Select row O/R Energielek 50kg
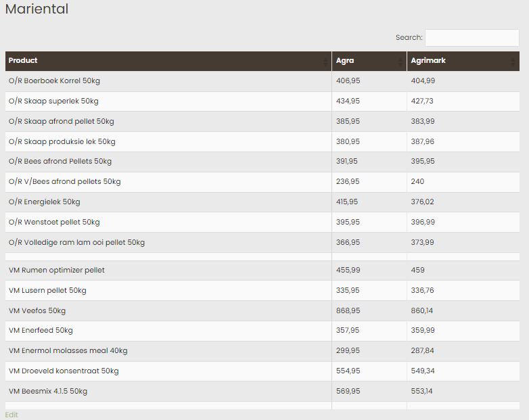Image resolution: width=529 pixels, height=420 pixels. pyautogui.click(x=262, y=202)
